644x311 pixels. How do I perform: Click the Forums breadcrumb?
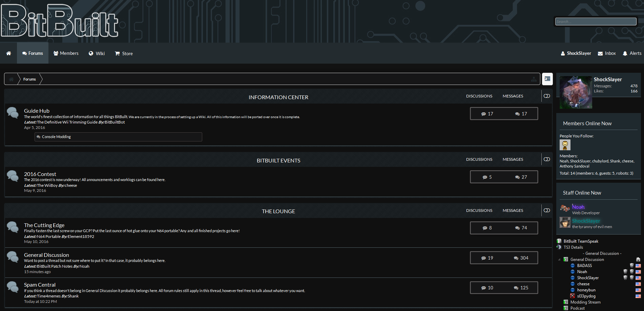point(29,79)
